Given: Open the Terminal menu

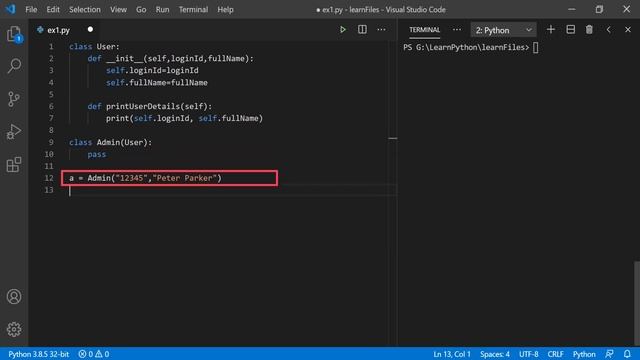Looking at the screenshot, I should coord(193,9).
